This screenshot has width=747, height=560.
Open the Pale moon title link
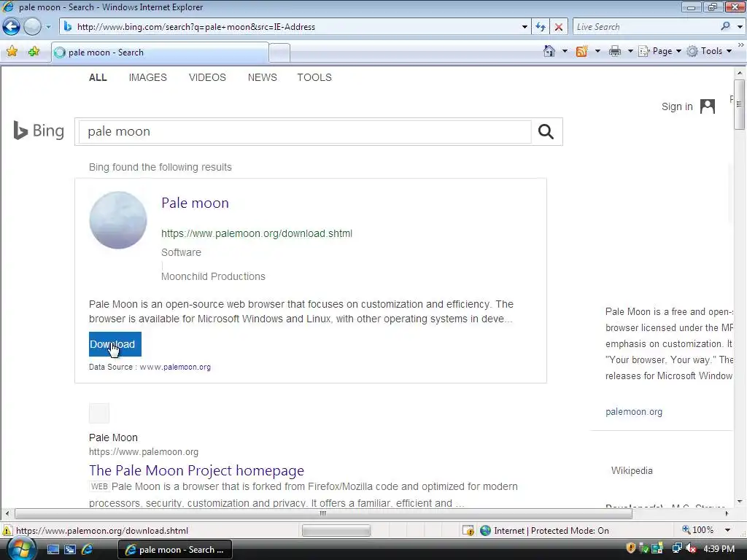[195, 203]
